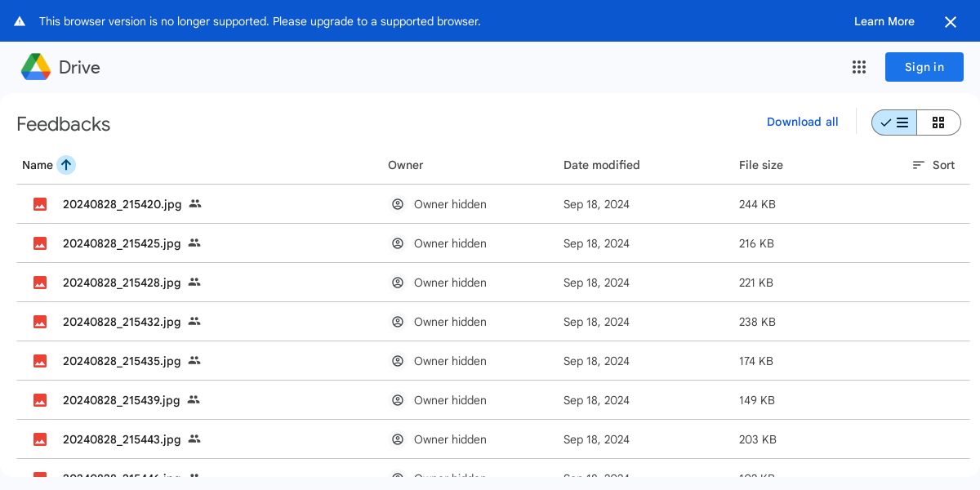Dismiss the browser warning banner
The width and height of the screenshot is (980, 490).
(x=950, y=22)
